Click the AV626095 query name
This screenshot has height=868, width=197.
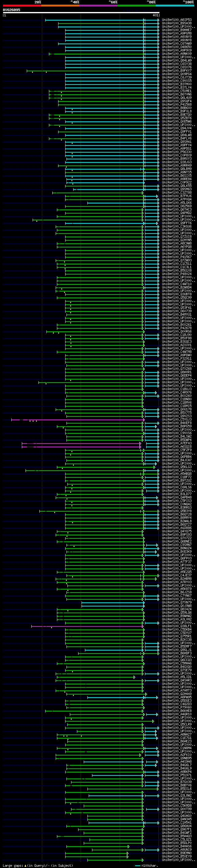coord(11,10)
